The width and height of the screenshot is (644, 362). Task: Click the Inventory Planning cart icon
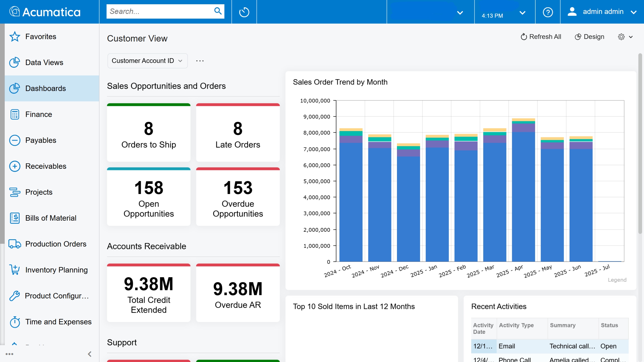coord(15,270)
